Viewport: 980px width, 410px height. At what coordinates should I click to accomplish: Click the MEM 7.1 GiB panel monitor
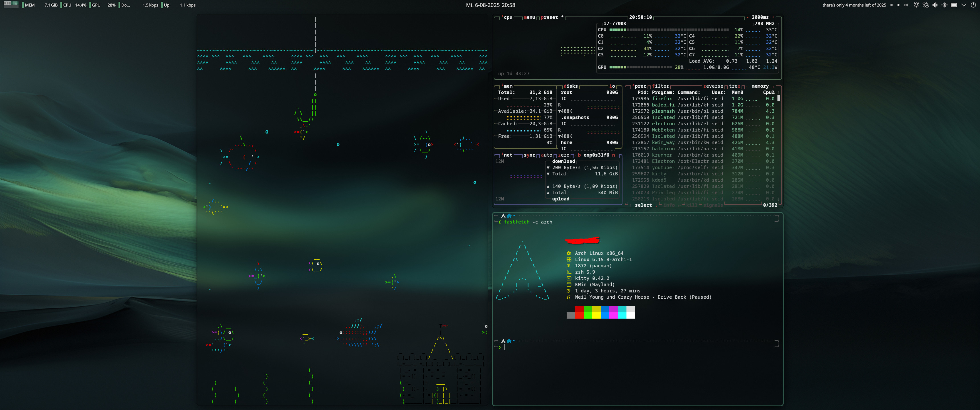[x=40, y=5]
